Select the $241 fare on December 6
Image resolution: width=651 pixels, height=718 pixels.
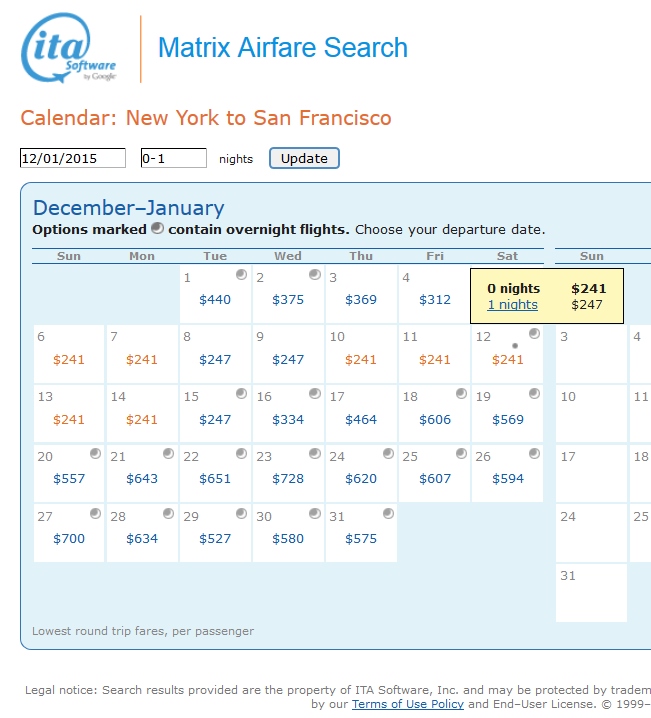pyautogui.click(x=69, y=360)
